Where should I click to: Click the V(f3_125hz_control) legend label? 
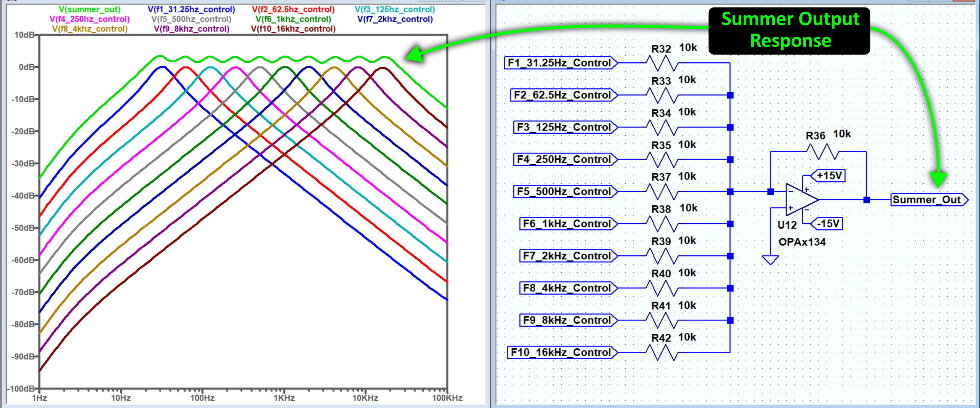point(395,9)
